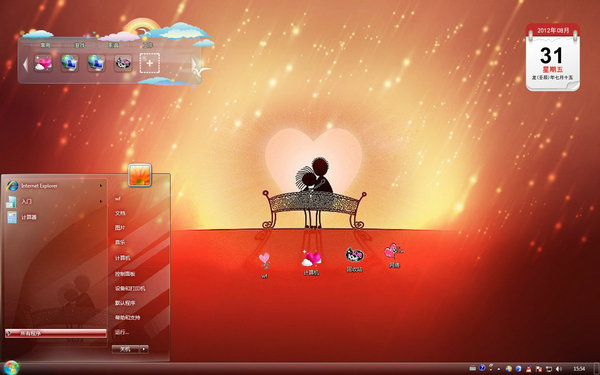Open the 回收站 recycle bin desktop icon

355,259
